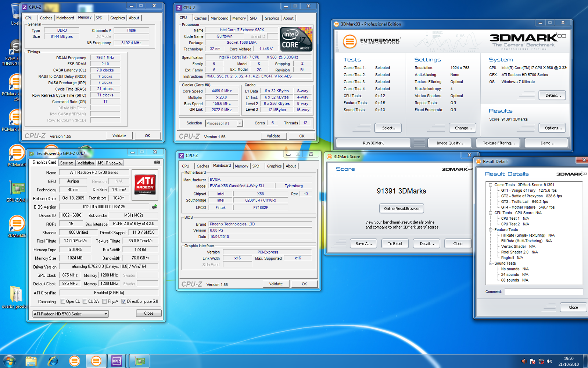Enable the CUDA checkbox
Viewport: 588px width, 368px height.
tap(85, 301)
